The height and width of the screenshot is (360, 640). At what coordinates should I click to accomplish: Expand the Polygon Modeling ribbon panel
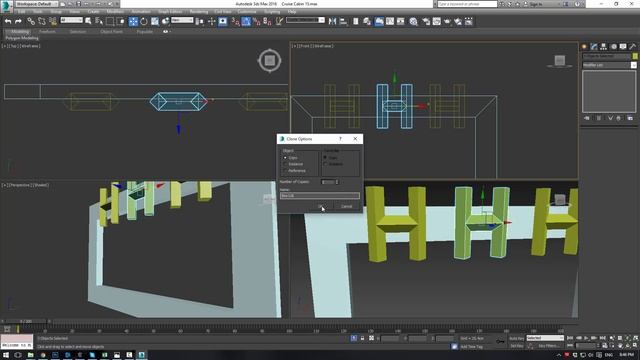(x=22, y=38)
